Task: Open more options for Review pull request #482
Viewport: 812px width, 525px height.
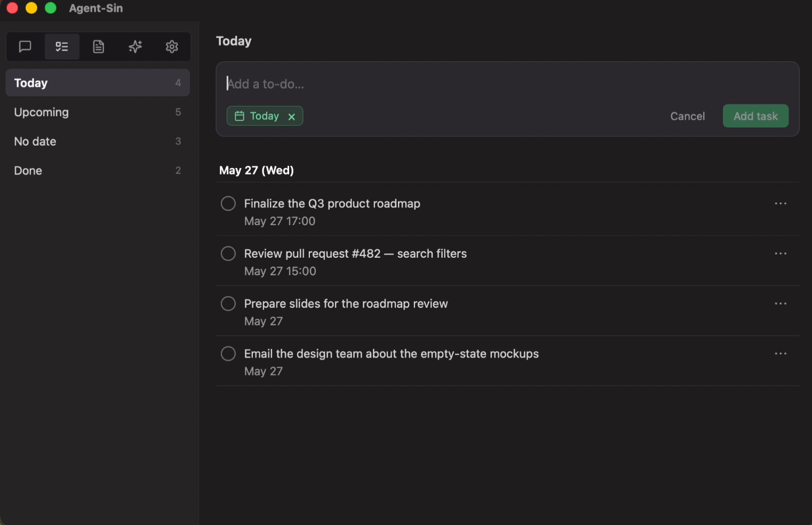Action: 781,253
